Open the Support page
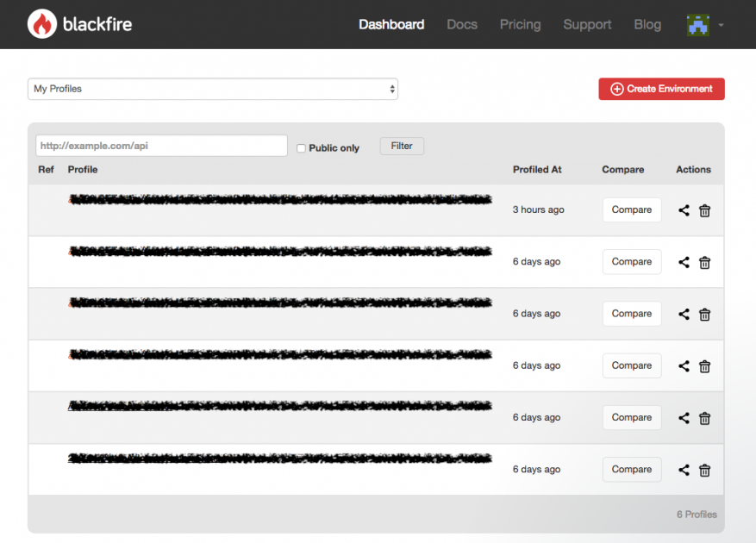This screenshot has width=756, height=543. coord(587,25)
